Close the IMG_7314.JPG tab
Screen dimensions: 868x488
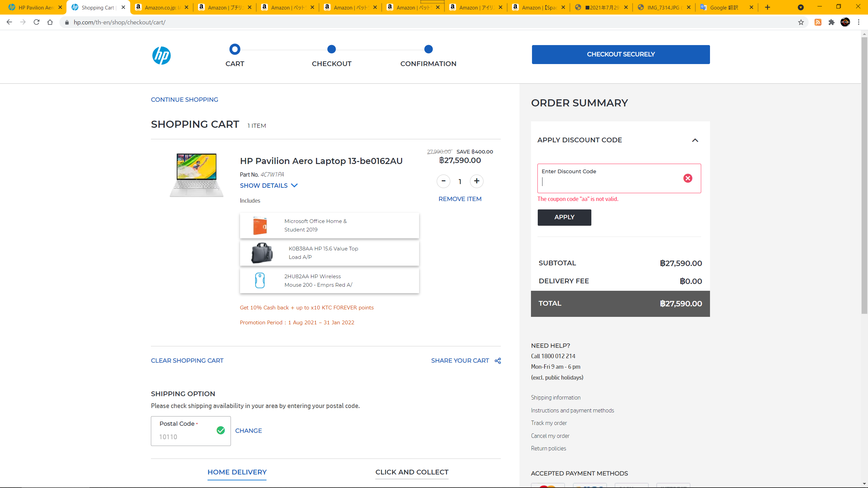(x=689, y=7)
